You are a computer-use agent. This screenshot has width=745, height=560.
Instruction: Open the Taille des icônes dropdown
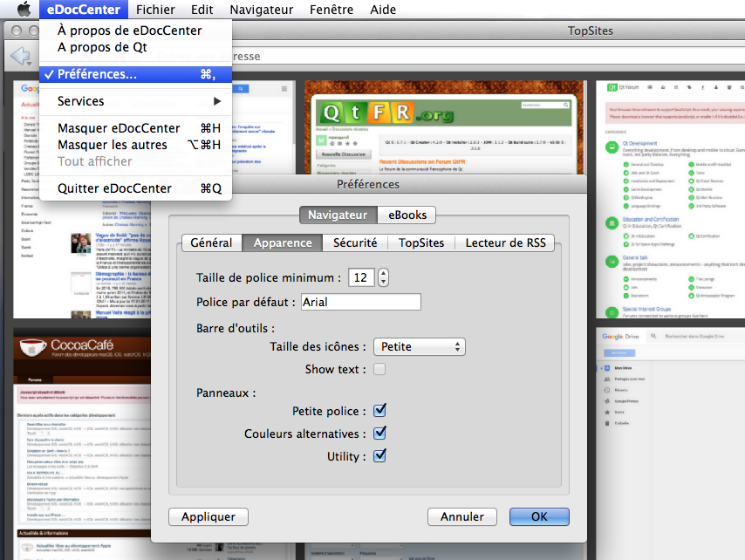[x=420, y=347]
